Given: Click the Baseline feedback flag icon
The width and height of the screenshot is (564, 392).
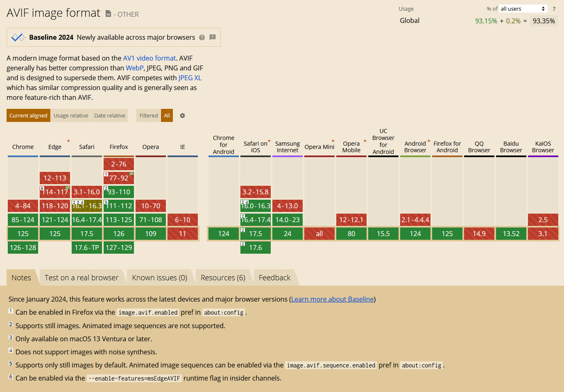Looking at the screenshot, I should tap(213, 37).
